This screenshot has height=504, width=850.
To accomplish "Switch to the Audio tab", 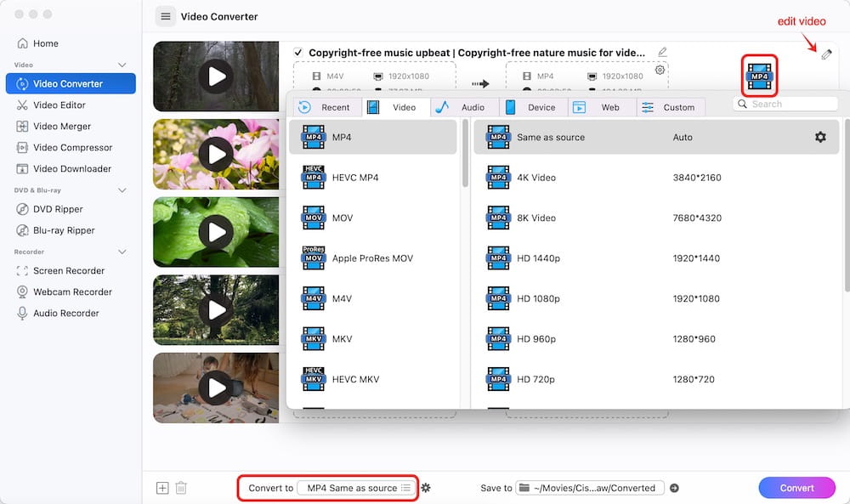I will [x=465, y=107].
